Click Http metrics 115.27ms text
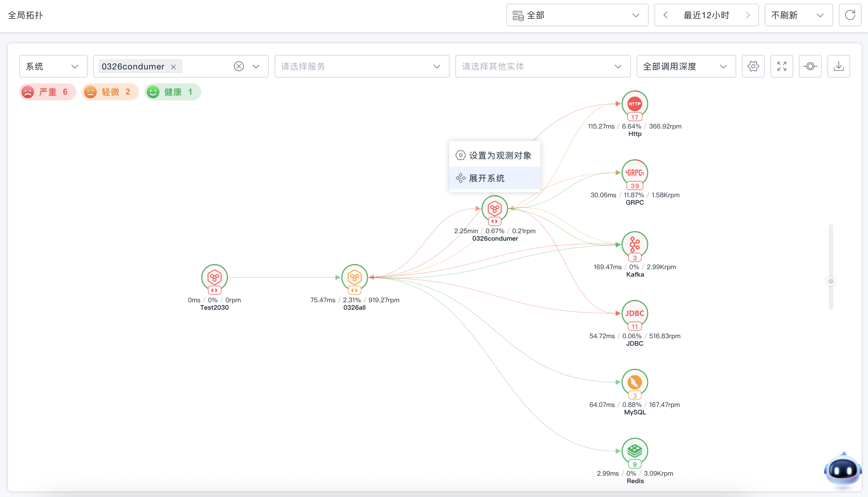868x497 pixels. [x=601, y=126]
